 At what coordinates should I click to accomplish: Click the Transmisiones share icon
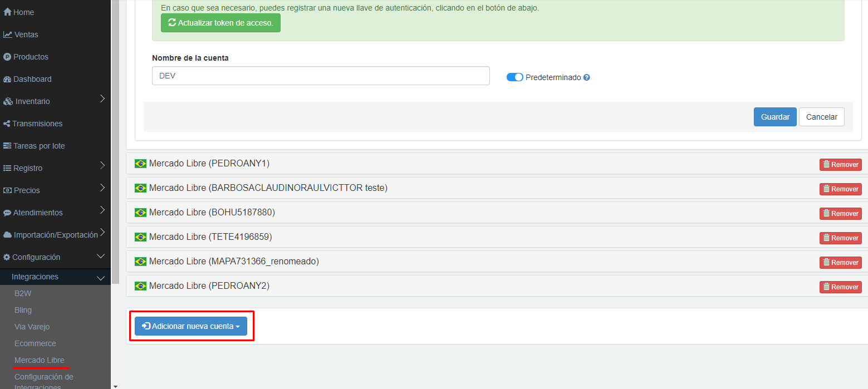[7, 124]
